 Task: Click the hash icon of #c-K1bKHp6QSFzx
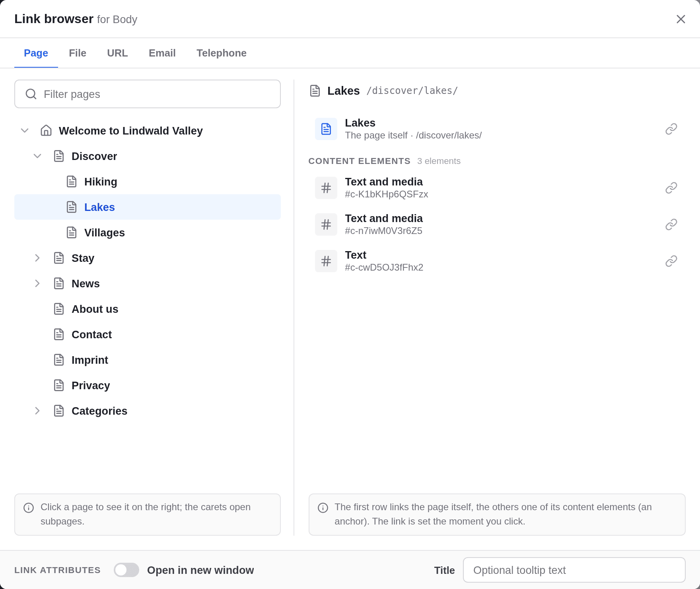tap(326, 188)
